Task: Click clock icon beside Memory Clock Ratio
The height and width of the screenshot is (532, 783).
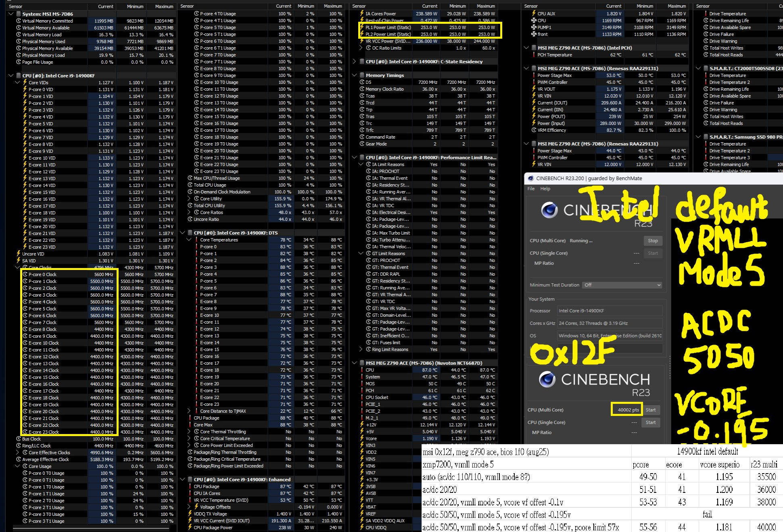Action: click(361, 89)
